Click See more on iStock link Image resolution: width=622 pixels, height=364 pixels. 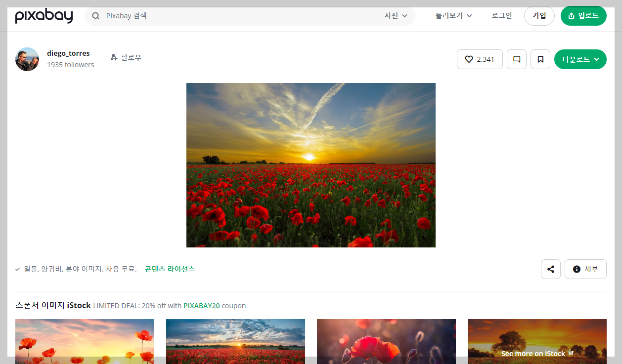(537, 354)
